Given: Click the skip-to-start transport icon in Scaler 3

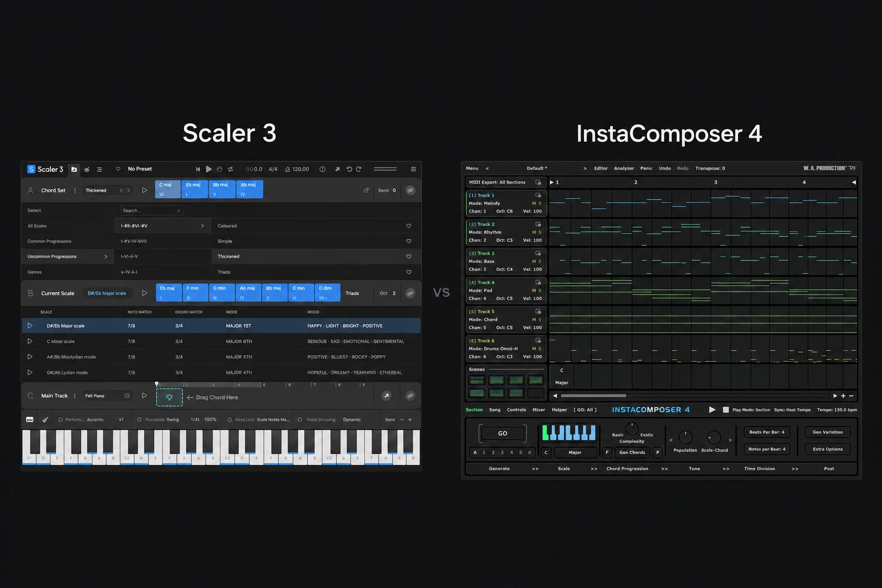Looking at the screenshot, I should pos(198,169).
